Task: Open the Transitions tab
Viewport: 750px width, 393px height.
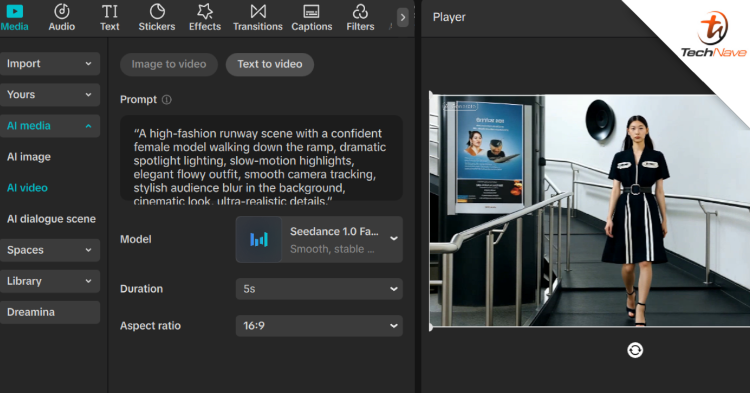Action: (258, 18)
